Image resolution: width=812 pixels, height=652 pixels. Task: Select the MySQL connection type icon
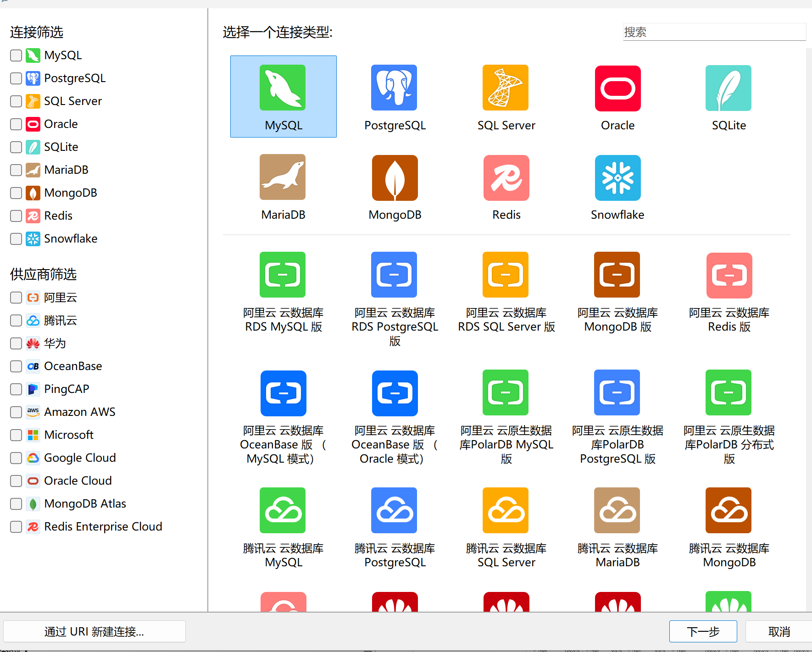[x=283, y=88]
